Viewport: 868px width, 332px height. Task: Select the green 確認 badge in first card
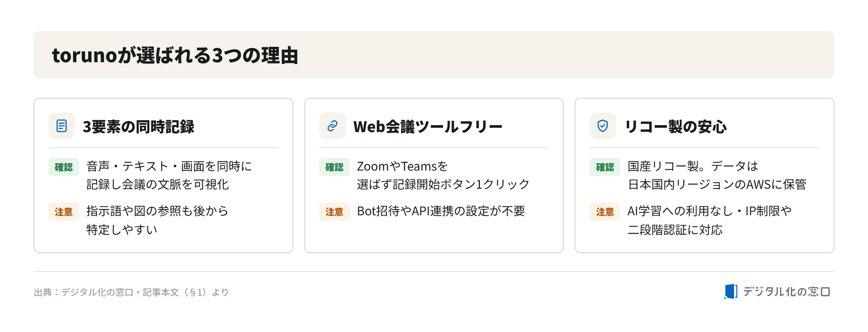64,167
